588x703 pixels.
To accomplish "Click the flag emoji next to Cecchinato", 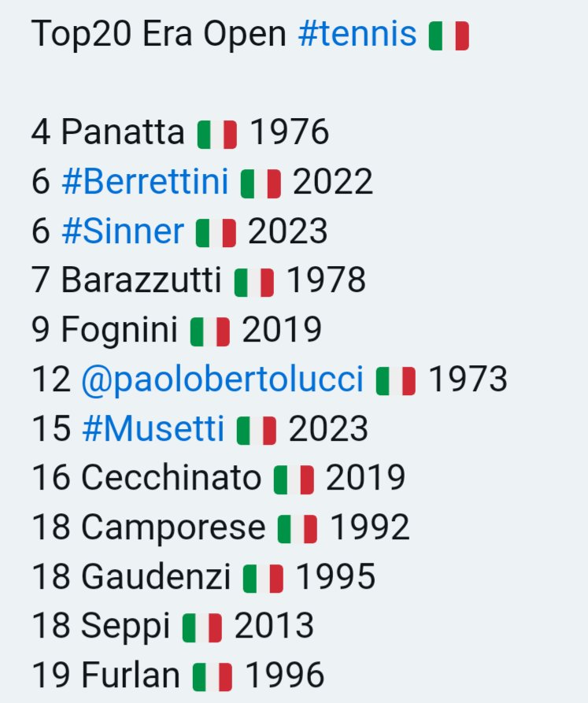I will (294, 479).
